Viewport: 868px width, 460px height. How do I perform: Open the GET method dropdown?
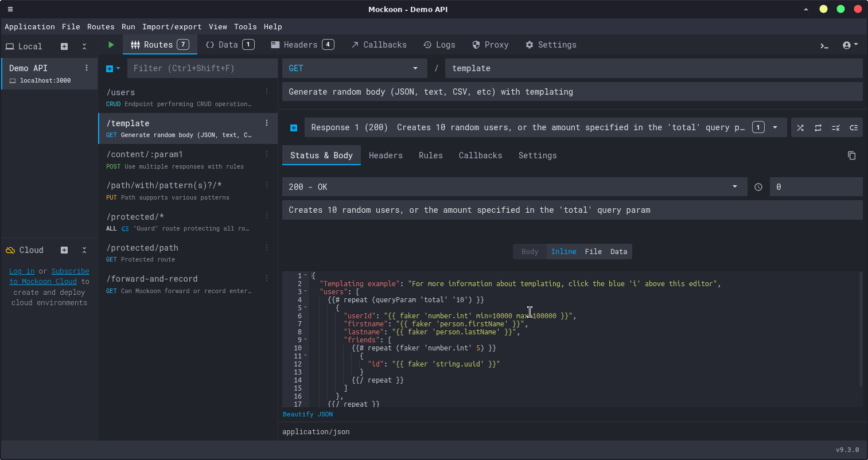[x=355, y=68]
